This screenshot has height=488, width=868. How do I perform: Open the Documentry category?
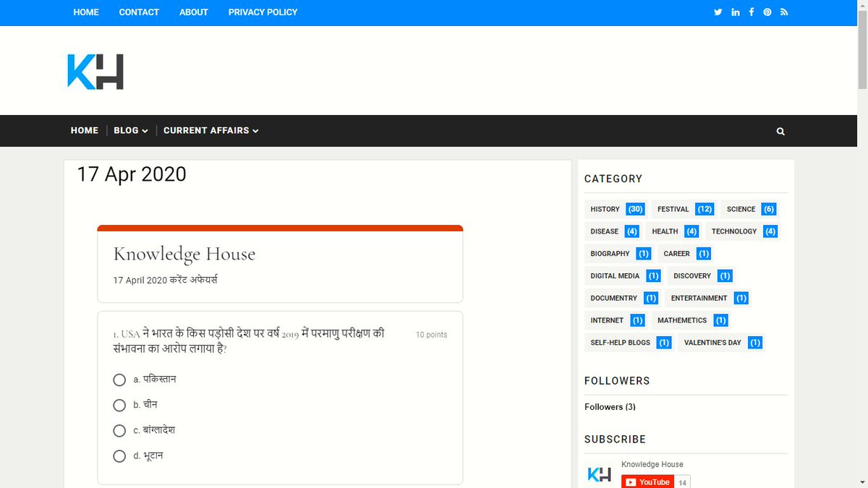coord(623,298)
